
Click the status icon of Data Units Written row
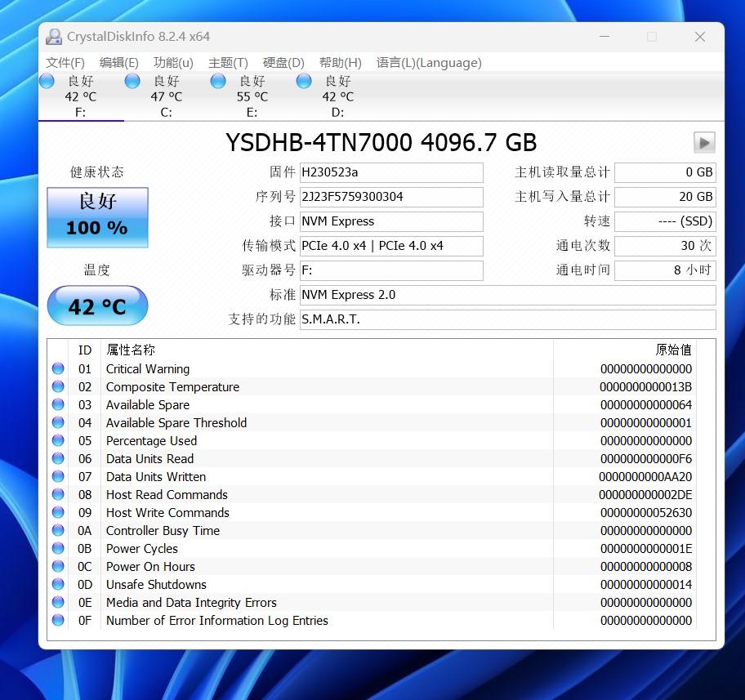58,476
